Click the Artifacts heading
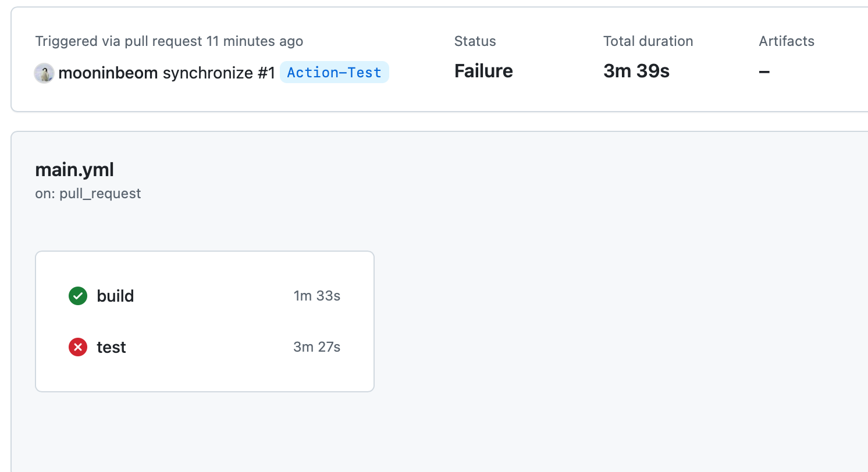Image resolution: width=868 pixels, height=472 pixels. [x=787, y=41]
